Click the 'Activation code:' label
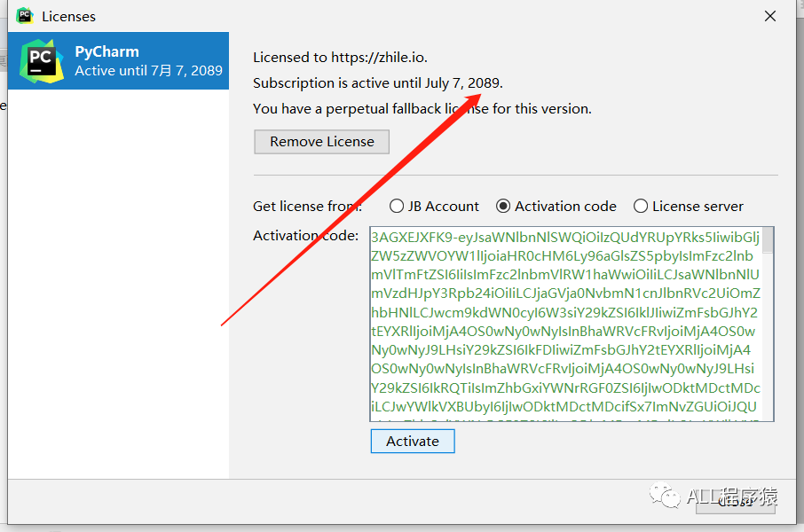The height and width of the screenshot is (532, 804). (305, 235)
